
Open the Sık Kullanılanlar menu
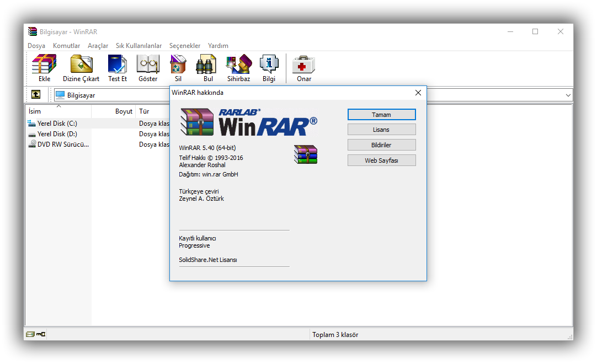tap(138, 46)
